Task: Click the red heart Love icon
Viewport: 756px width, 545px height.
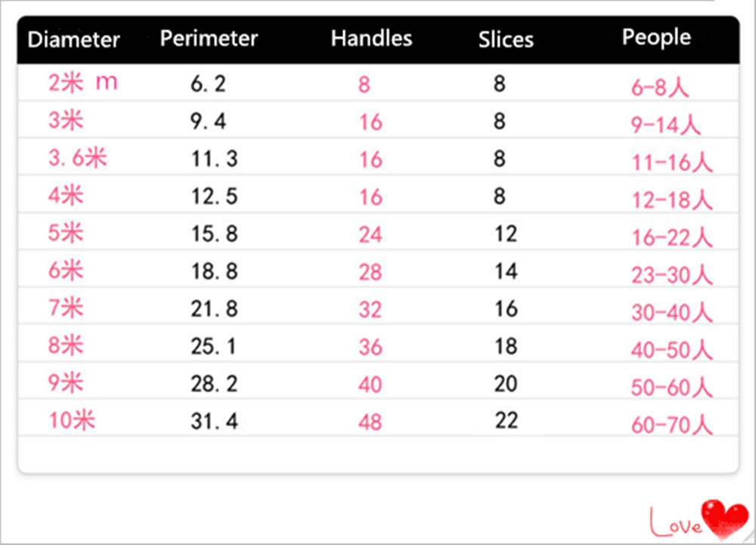Action: [699, 520]
